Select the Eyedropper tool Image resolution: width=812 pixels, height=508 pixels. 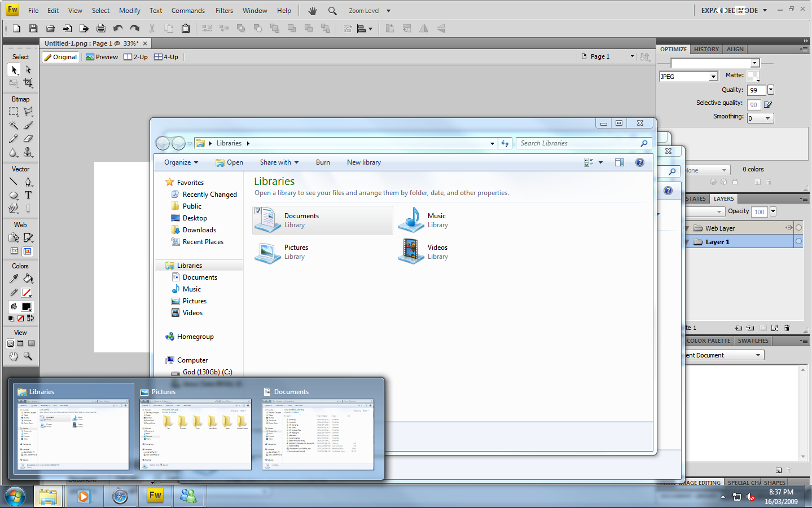click(x=14, y=279)
